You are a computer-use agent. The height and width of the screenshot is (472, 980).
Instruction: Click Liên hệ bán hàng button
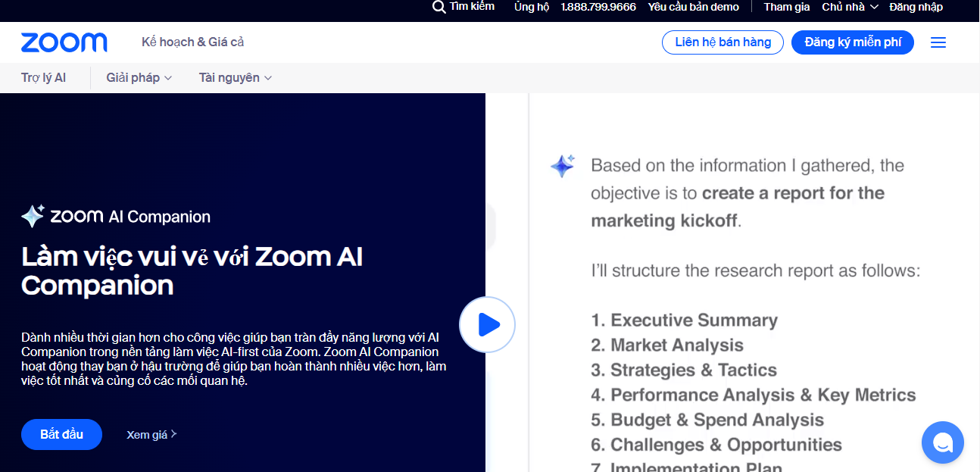[x=723, y=42]
